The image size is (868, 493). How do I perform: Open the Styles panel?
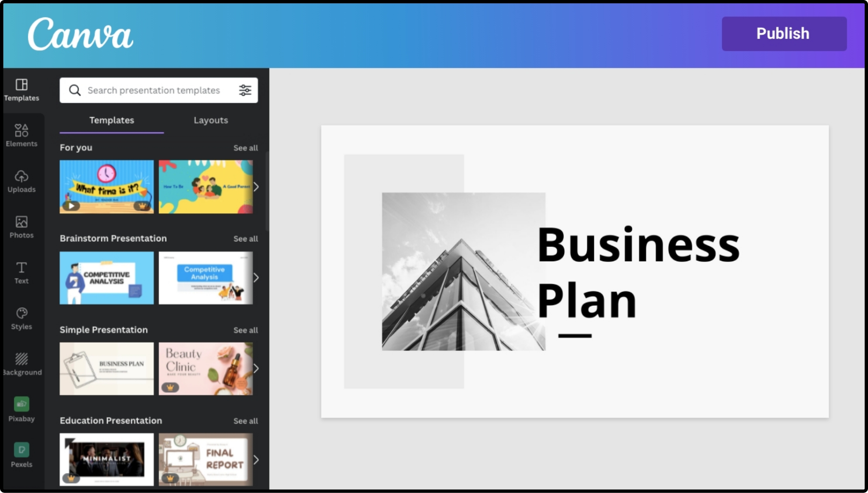coord(21,318)
